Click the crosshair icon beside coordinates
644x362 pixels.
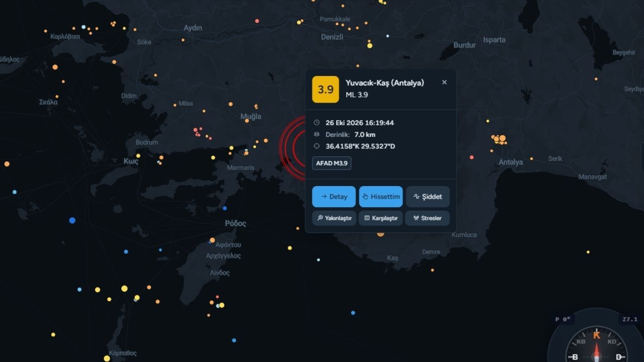coord(316,146)
